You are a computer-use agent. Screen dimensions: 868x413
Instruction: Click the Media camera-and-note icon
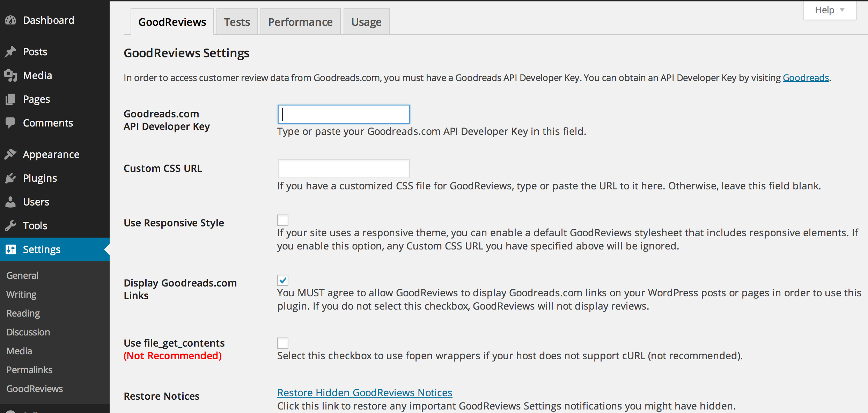coord(10,75)
